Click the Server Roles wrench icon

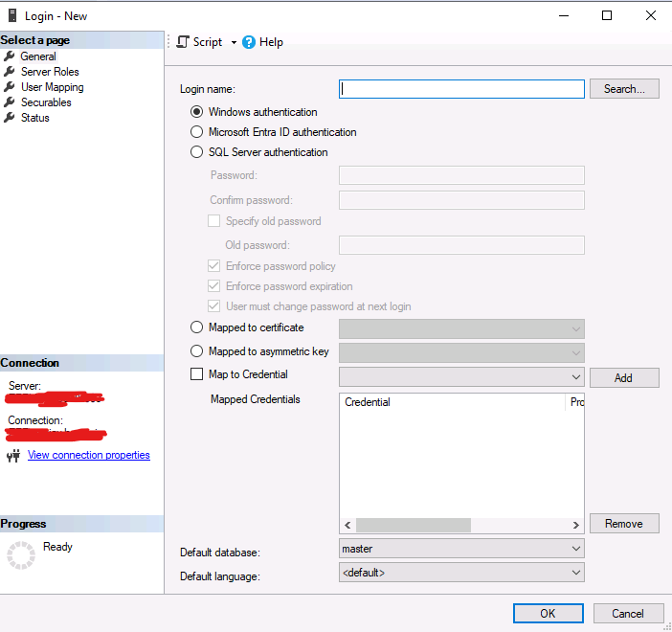click(x=10, y=72)
